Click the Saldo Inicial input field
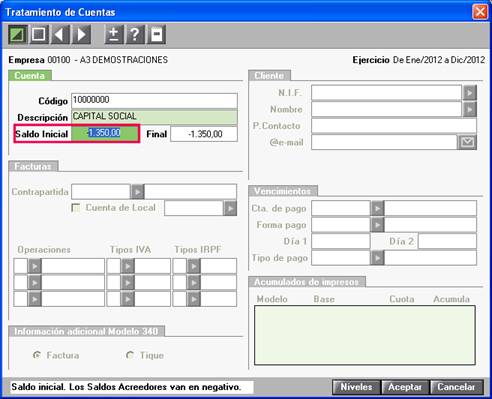 coord(105,134)
